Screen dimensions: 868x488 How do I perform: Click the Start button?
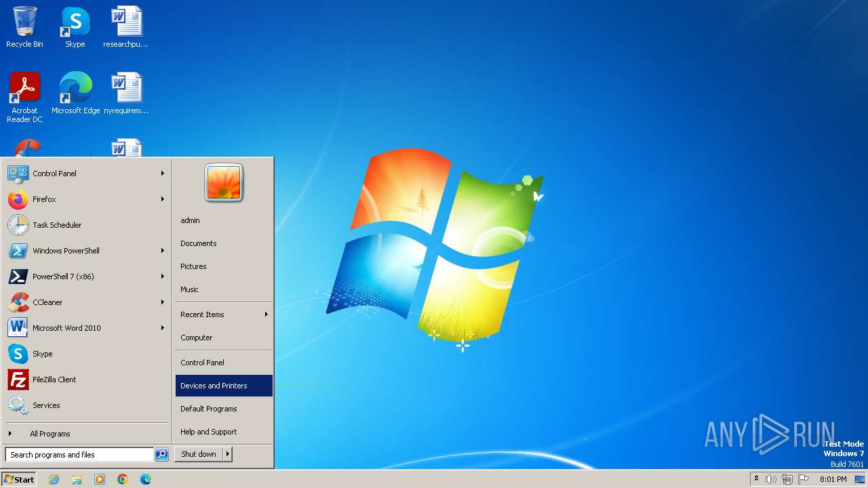19,479
